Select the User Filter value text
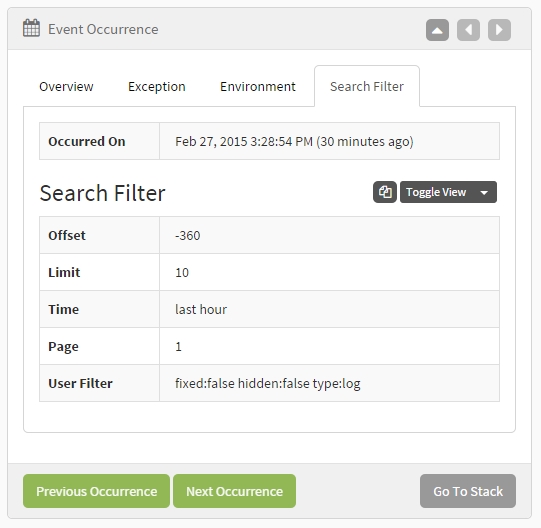541x528 pixels. [268, 383]
